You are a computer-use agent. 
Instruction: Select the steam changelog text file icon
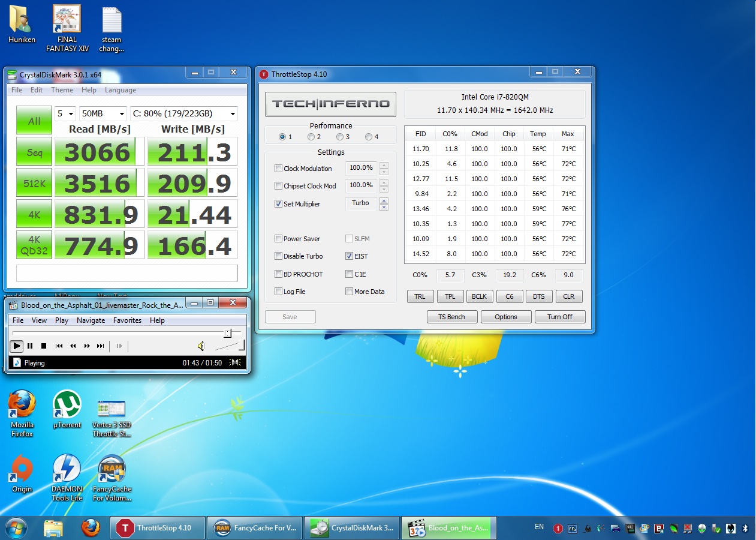point(112,30)
